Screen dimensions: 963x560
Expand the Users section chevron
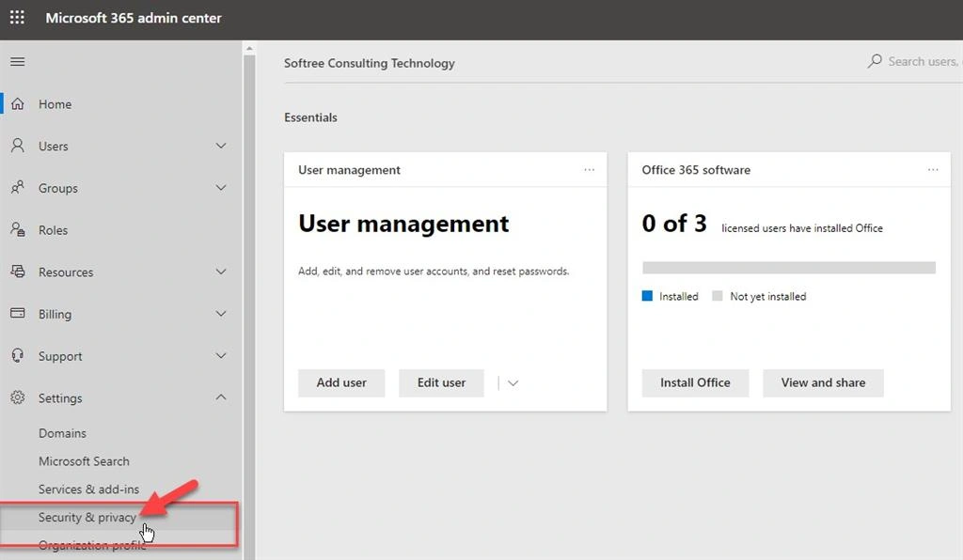pyautogui.click(x=221, y=146)
